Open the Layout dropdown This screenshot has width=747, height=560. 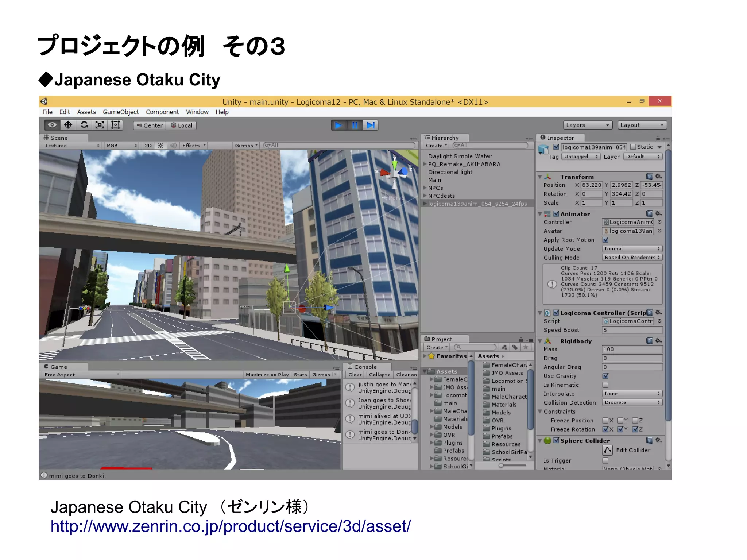[x=642, y=125]
